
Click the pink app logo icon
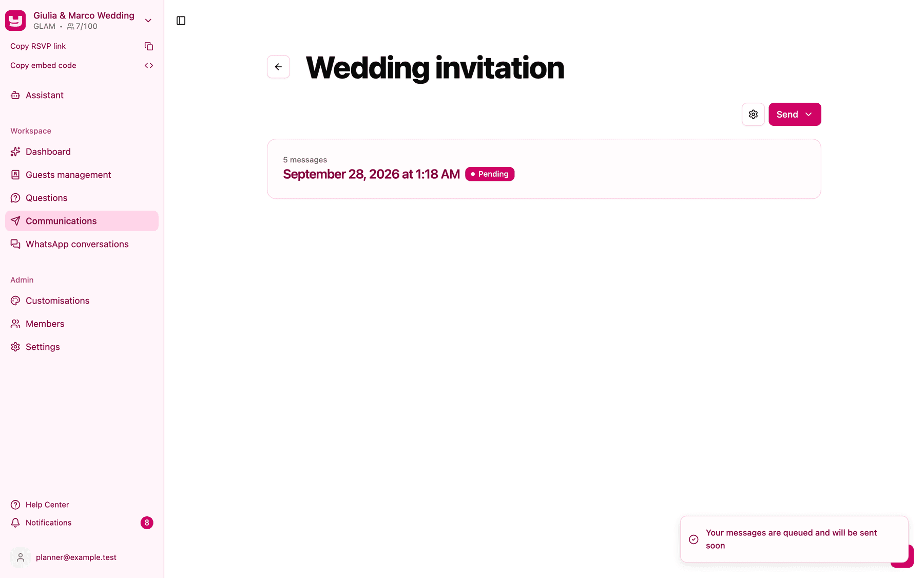(15, 21)
